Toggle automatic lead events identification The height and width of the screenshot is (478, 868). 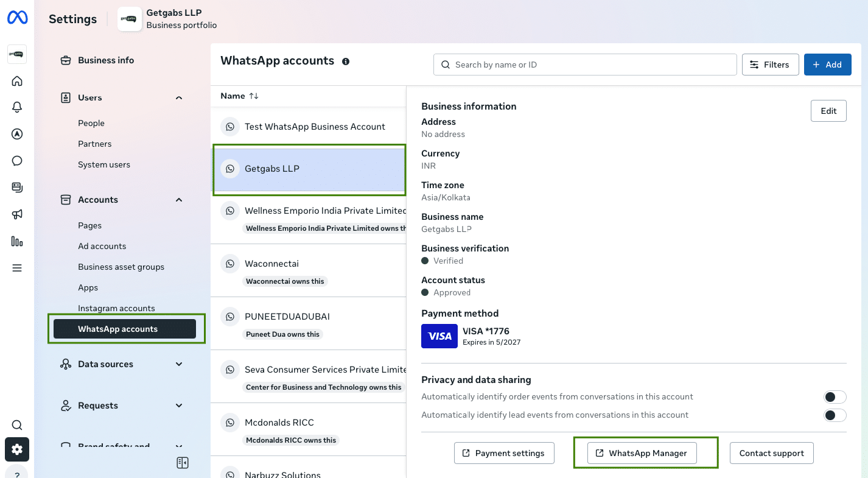(x=835, y=415)
